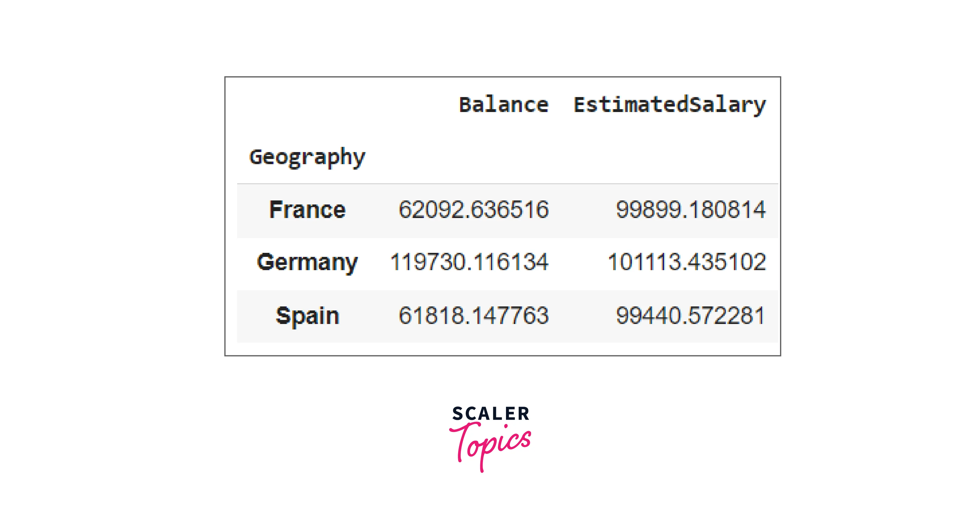Image resolution: width=980 pixels, height=525 pixels.
Task: Select the Geography index label
Action: coord(307,157)
